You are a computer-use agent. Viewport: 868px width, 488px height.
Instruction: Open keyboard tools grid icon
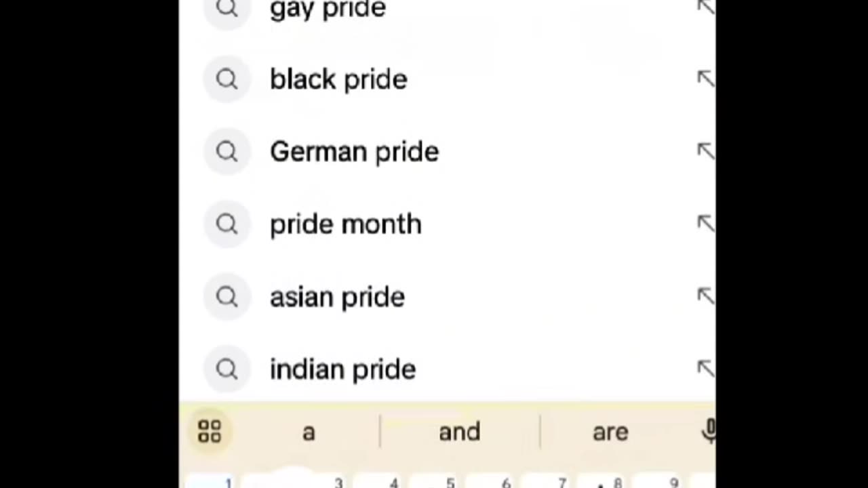(x=210, y=432)
